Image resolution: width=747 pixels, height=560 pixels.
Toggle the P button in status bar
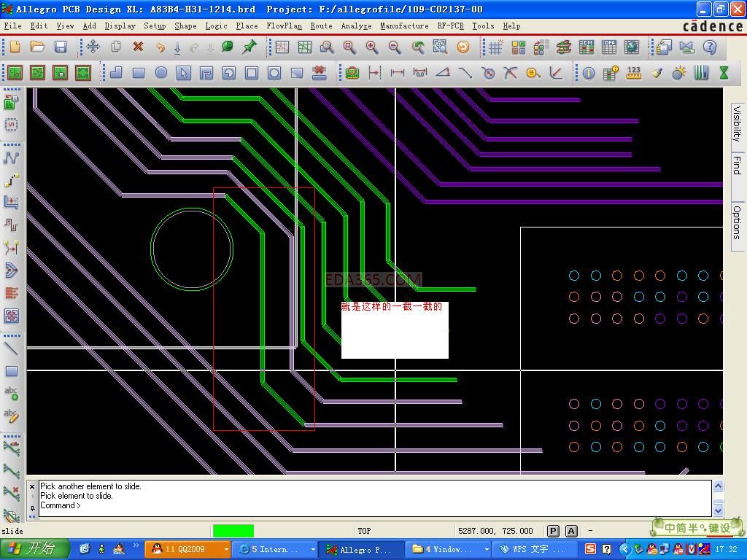point(553,531)
